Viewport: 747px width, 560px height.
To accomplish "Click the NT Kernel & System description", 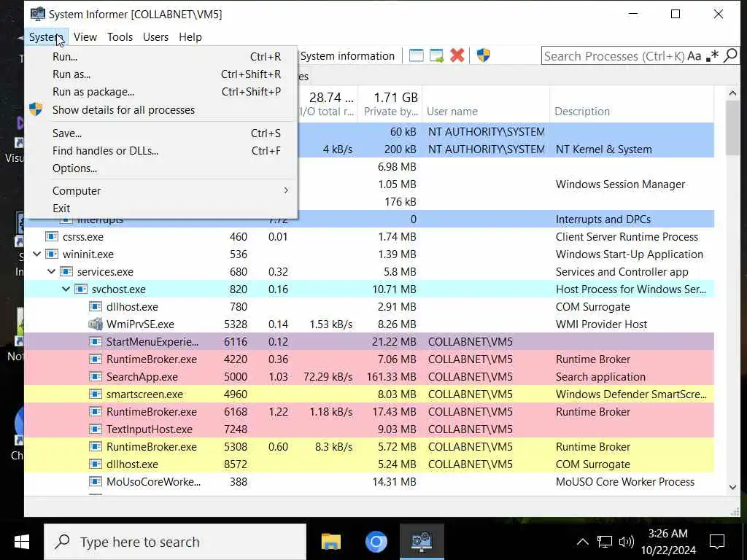I will coord(603,149).
